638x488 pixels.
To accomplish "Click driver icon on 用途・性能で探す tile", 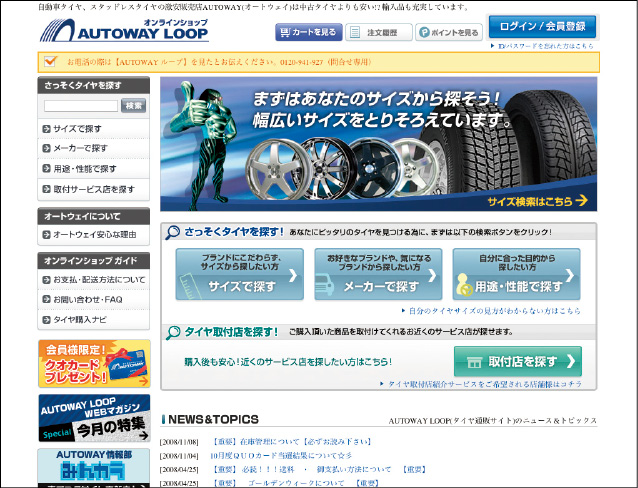I will pyautogui.click(x=464, y=285).
